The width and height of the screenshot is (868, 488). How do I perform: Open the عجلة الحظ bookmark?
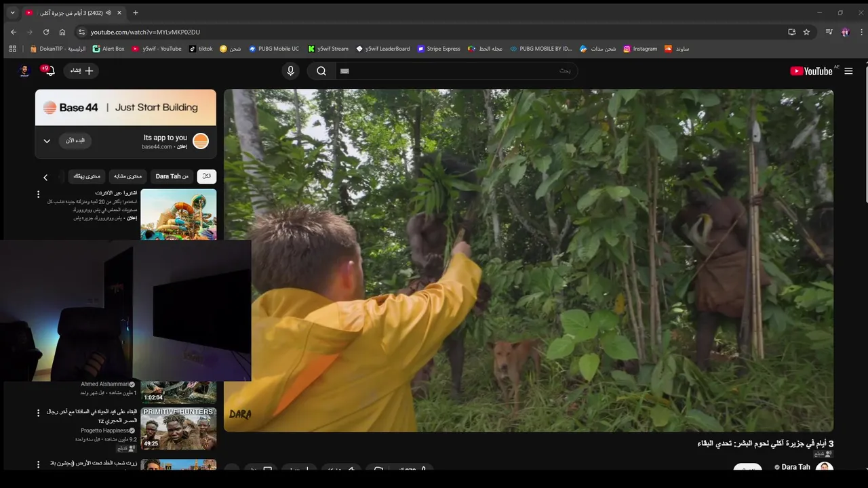(x=485, y=49)
